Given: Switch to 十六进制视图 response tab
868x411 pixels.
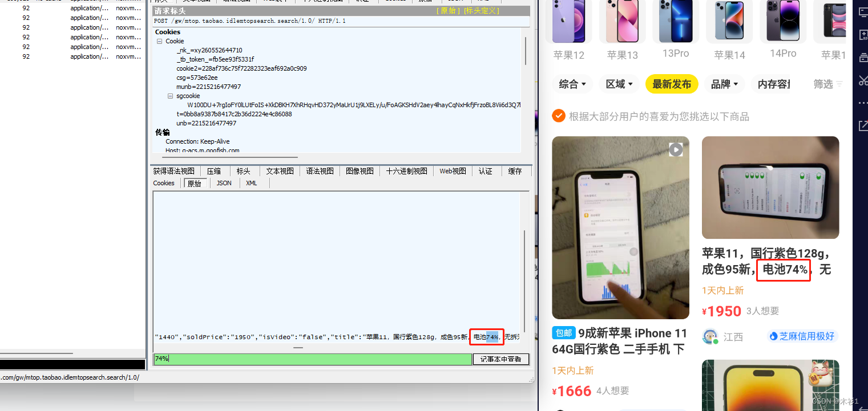Looking at the screenshot, I should pos(406,171).
